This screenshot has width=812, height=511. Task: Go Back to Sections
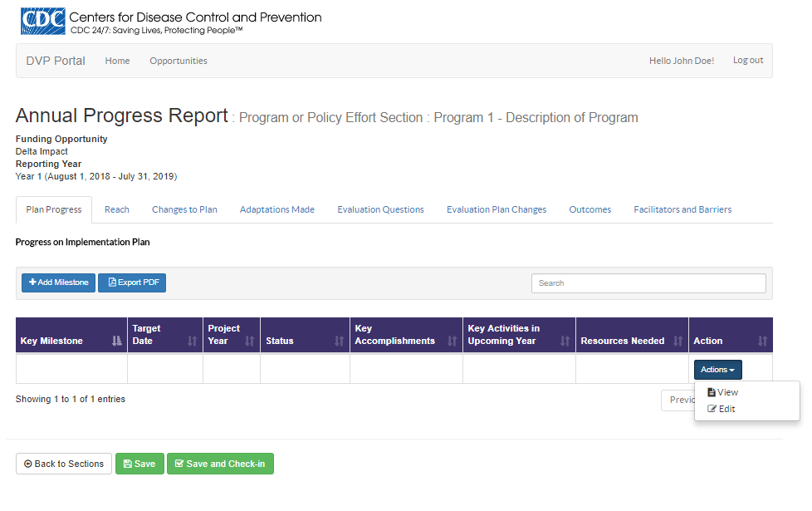click(63, 464)
